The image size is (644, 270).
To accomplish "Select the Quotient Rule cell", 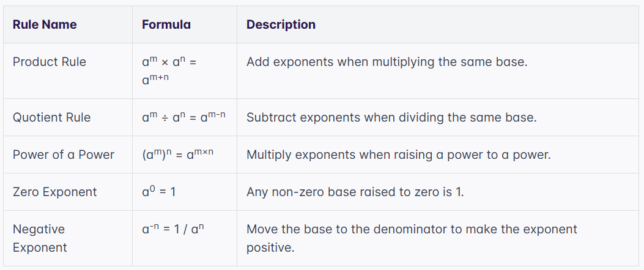I will pos(51,117).
